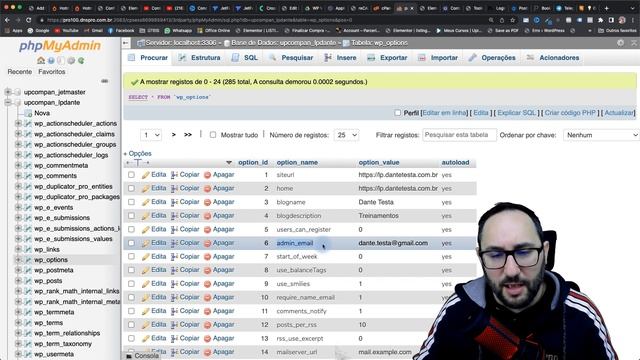Click browser reload icon

point(28,20)
